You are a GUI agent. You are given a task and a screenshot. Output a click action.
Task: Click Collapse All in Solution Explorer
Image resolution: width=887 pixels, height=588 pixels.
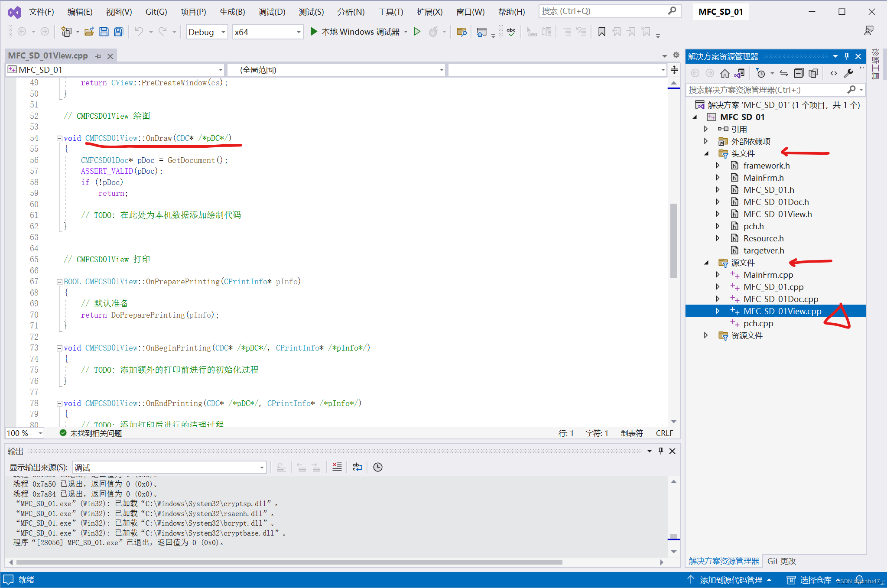pos(799,73)
